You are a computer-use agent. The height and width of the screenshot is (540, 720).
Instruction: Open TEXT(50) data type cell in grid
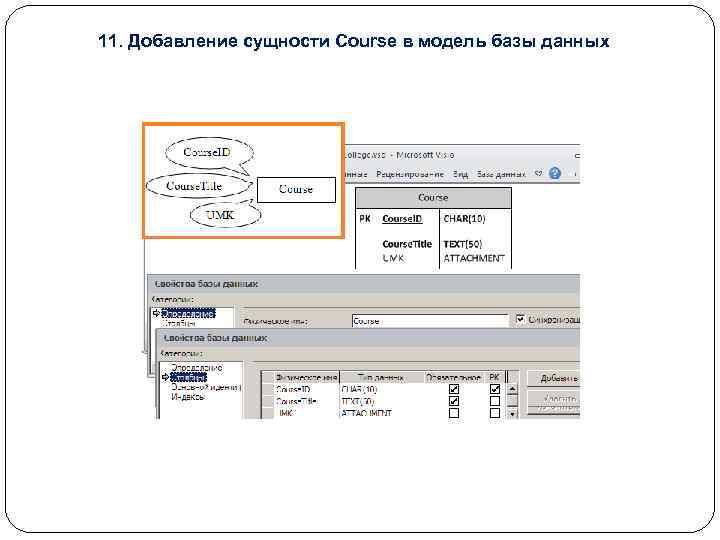click(358, 401)
